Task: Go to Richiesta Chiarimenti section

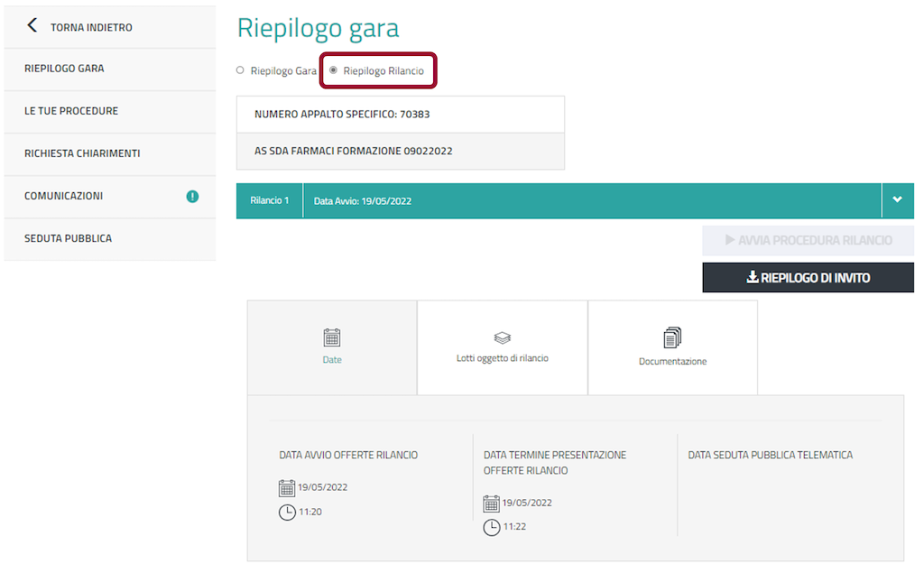Action: click(x=82, y=153)
